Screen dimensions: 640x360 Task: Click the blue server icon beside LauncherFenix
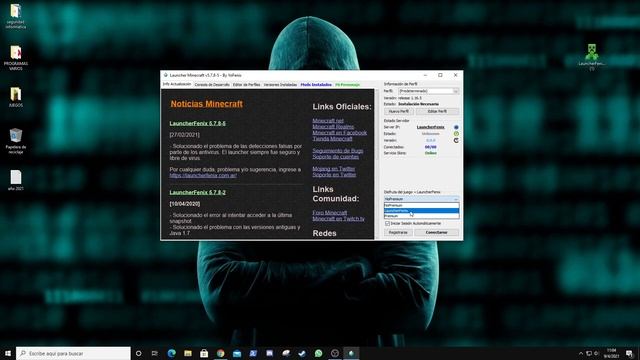click(456, 127)
